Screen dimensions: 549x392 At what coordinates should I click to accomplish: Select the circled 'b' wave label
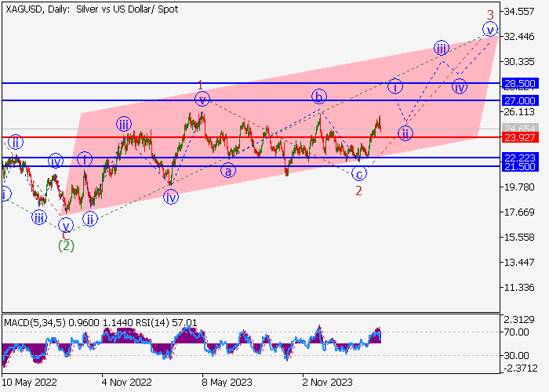319,97
